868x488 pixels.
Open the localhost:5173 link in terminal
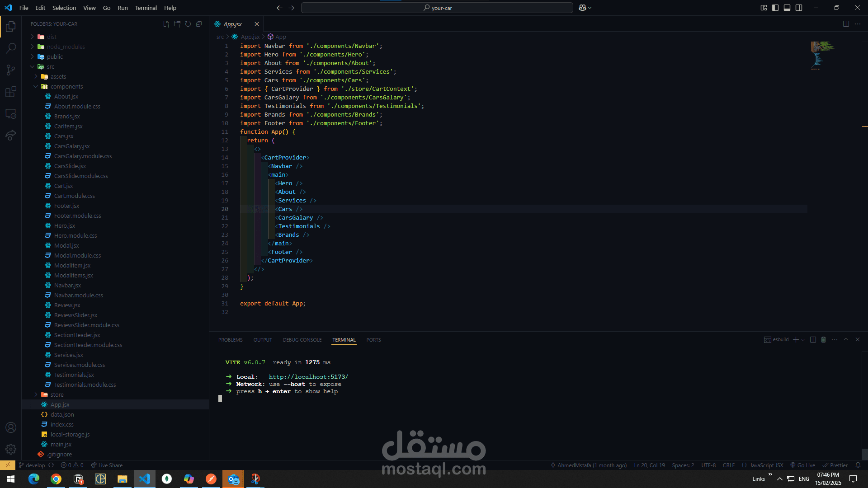click(x=308, y=377)
